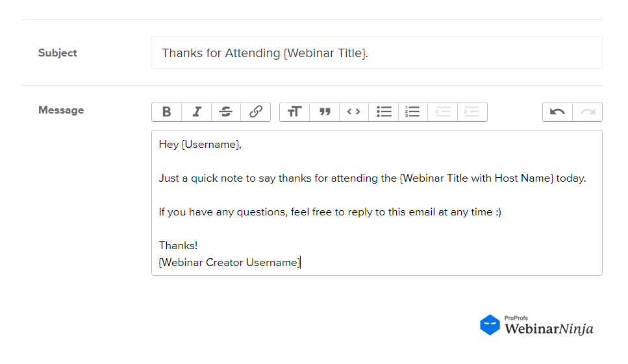
Task: Decrease indent level in the message
Action: [x=442, y=112]
